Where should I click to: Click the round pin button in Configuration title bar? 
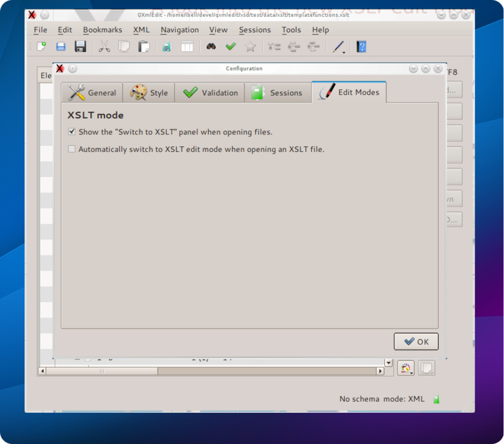73,68
